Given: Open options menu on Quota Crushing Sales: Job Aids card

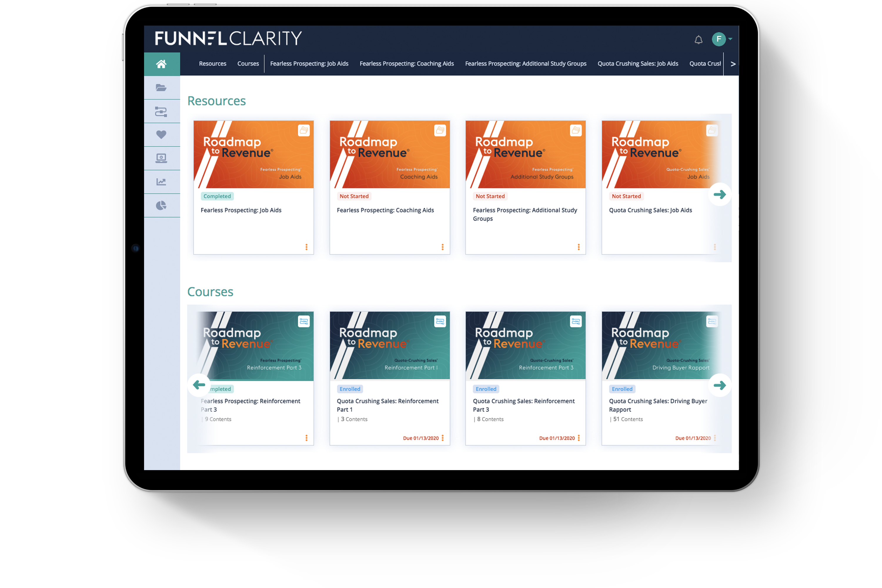Looking at the screenshot, I should [715, 247].
